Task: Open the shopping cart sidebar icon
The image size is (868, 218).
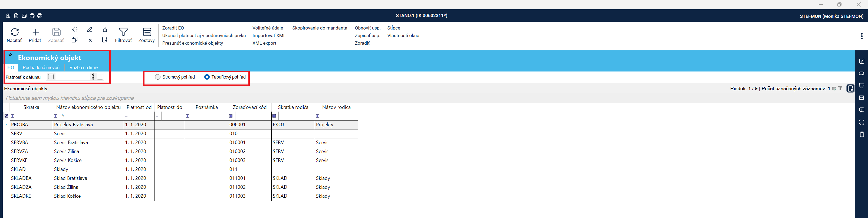Action: (862, 86)
